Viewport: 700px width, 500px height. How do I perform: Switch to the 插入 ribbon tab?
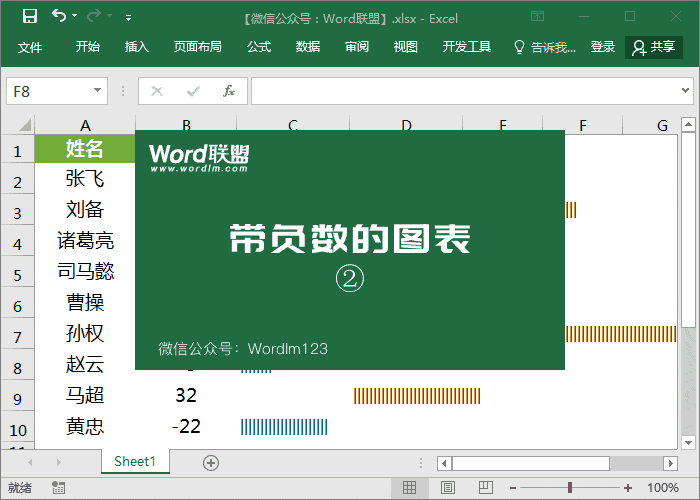tap(137, 46)
